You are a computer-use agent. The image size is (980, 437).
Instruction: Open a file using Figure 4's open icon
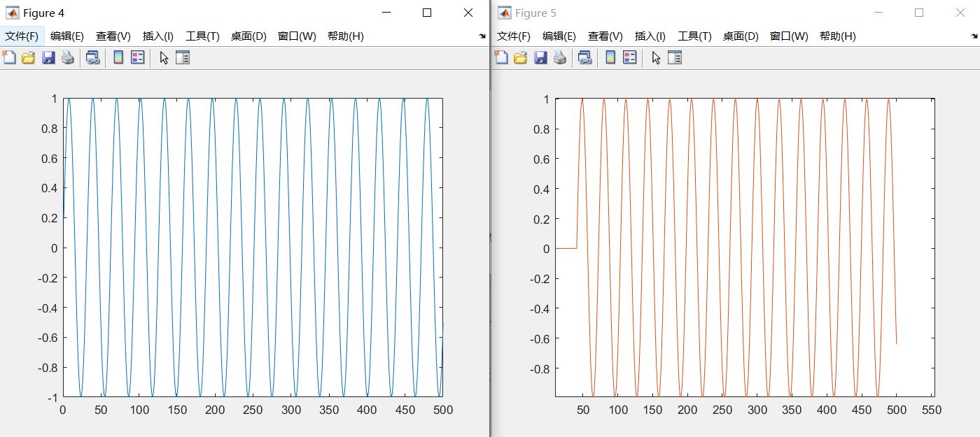click(x=28, y=57)
